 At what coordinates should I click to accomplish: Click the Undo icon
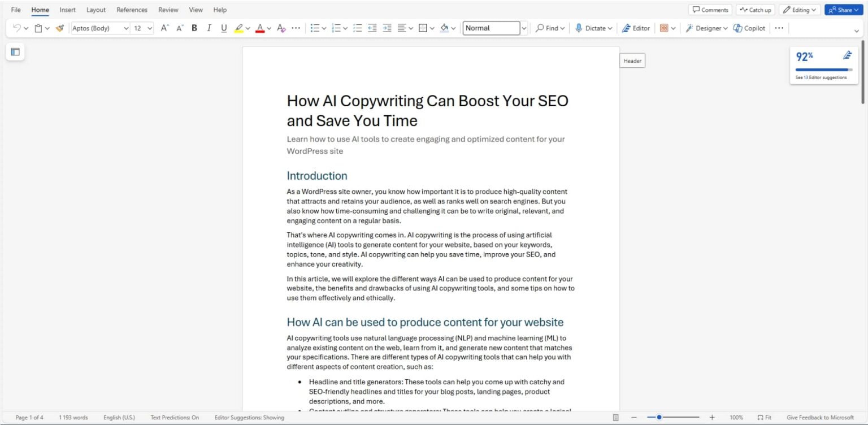coord(17,28)
